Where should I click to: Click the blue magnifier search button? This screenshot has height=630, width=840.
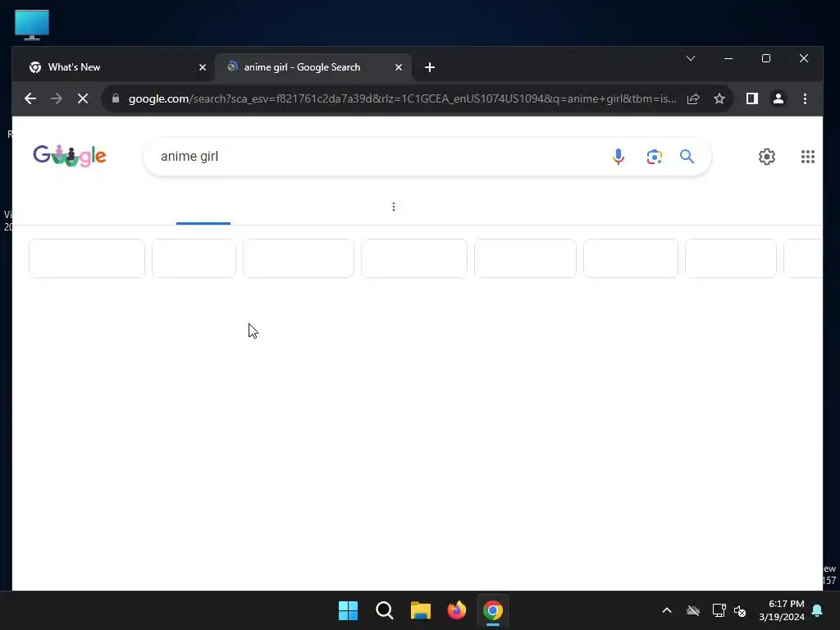(687, 157)
